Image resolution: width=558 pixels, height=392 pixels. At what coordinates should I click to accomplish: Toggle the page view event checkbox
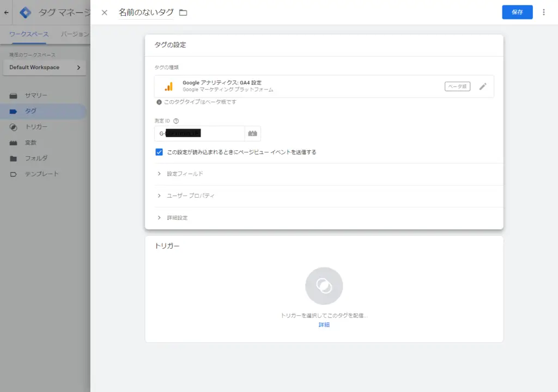pyautogui.click(x=159, y=152)
